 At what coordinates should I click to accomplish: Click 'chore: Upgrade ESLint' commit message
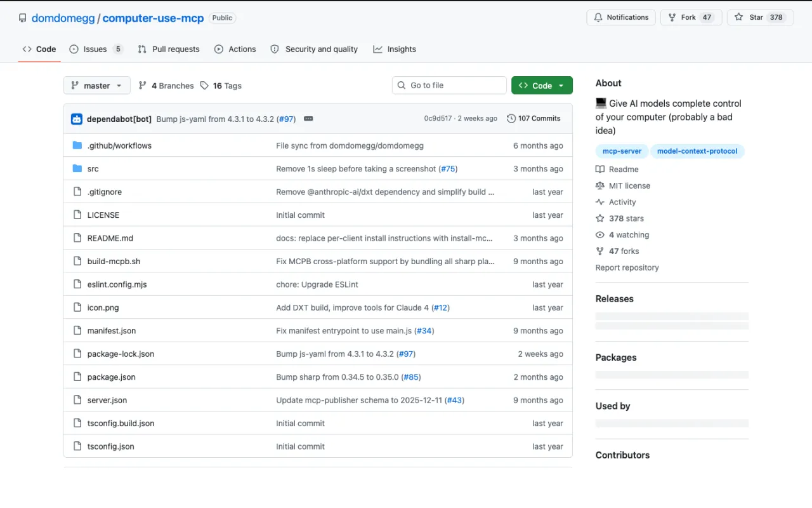317,284
